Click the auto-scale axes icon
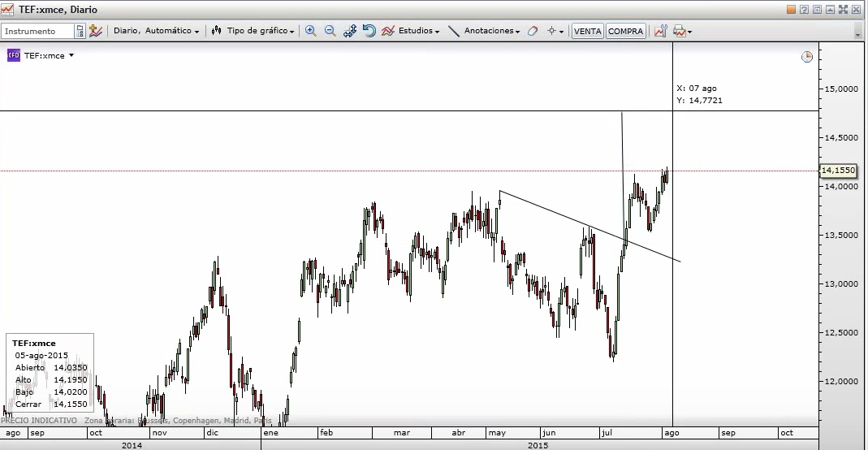This screenshot has height=450, width=868. pos(349,31)
